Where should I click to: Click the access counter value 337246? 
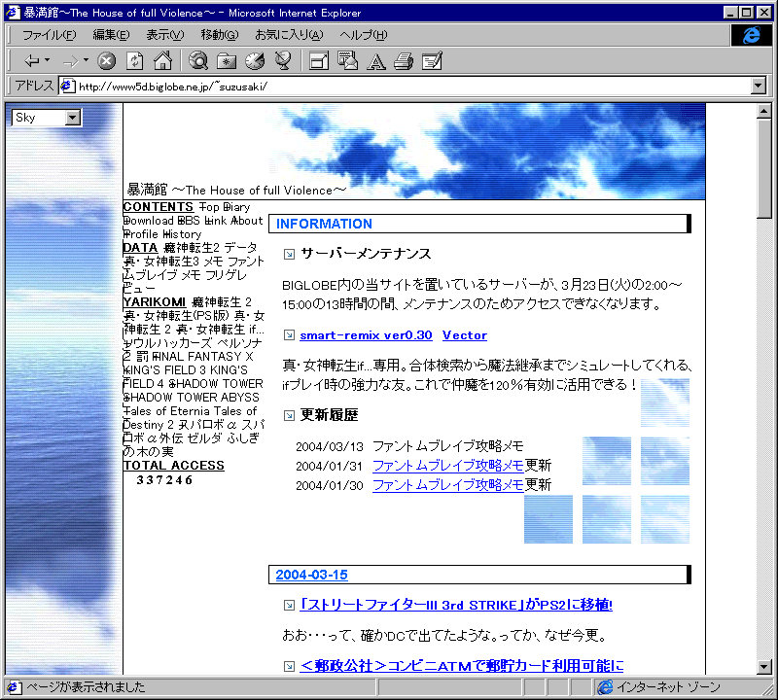click(x=164, y=479)
